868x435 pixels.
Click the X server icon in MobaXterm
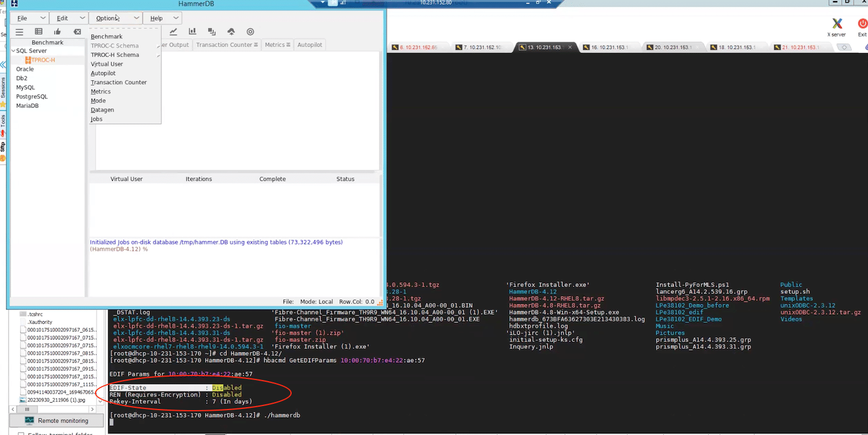(x=837, y=24)
